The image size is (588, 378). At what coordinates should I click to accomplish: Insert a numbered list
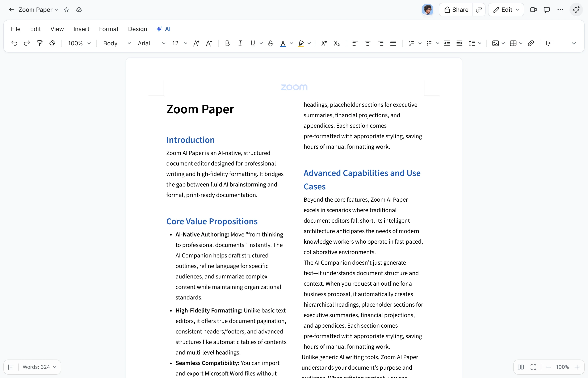(x=412, y=43)
